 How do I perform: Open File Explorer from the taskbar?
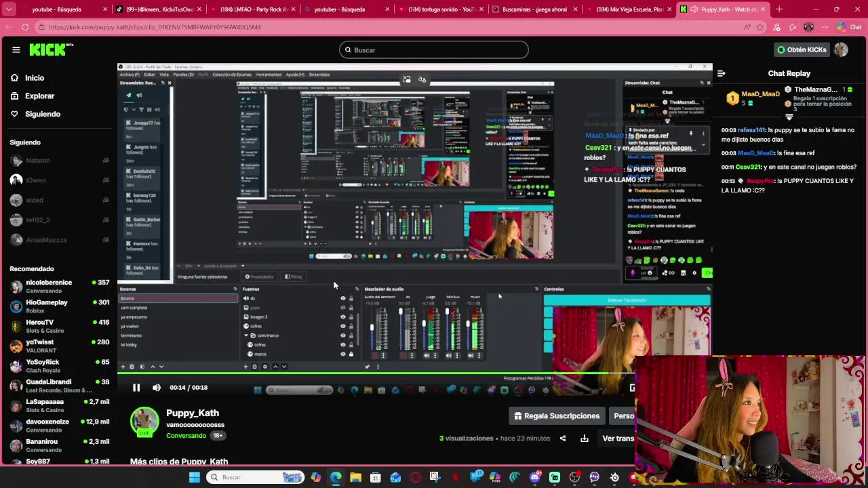[x=355, y=477]
